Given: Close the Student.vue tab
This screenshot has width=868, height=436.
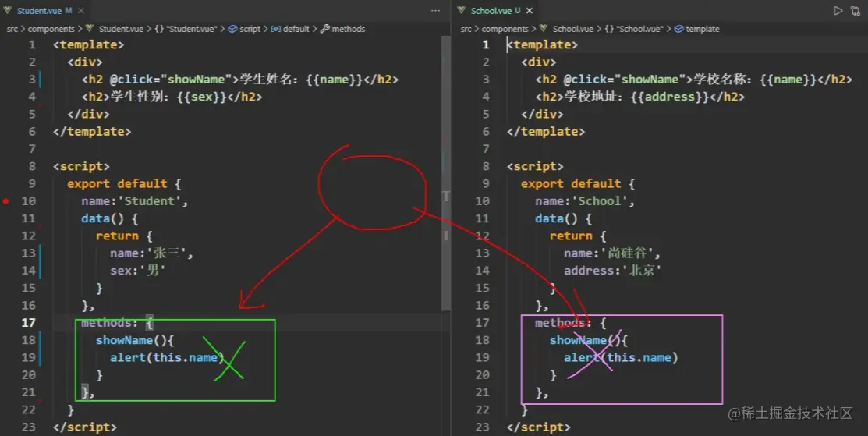Looking at the screenshot, I should [81, 10].
